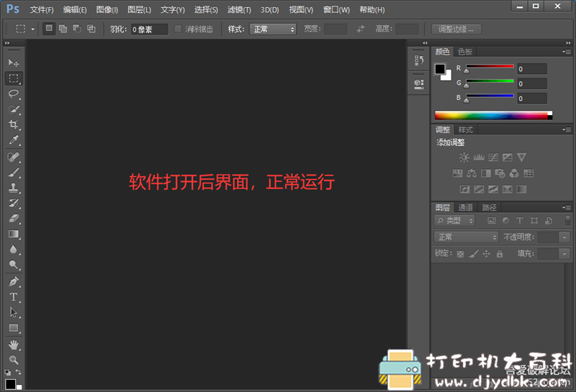Select the Rectangular Marquee tool in toolbox

click(14, 78)
